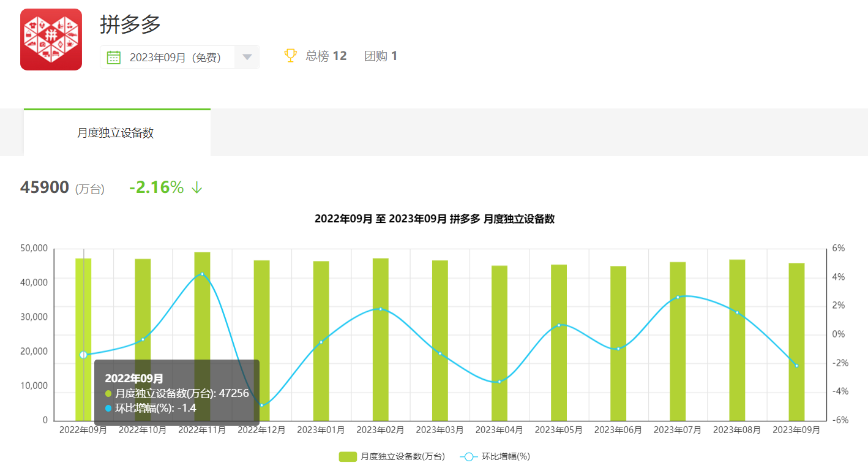Click the 2023年07月 line data point
This screenshot has width=868, height=468.
678,297
